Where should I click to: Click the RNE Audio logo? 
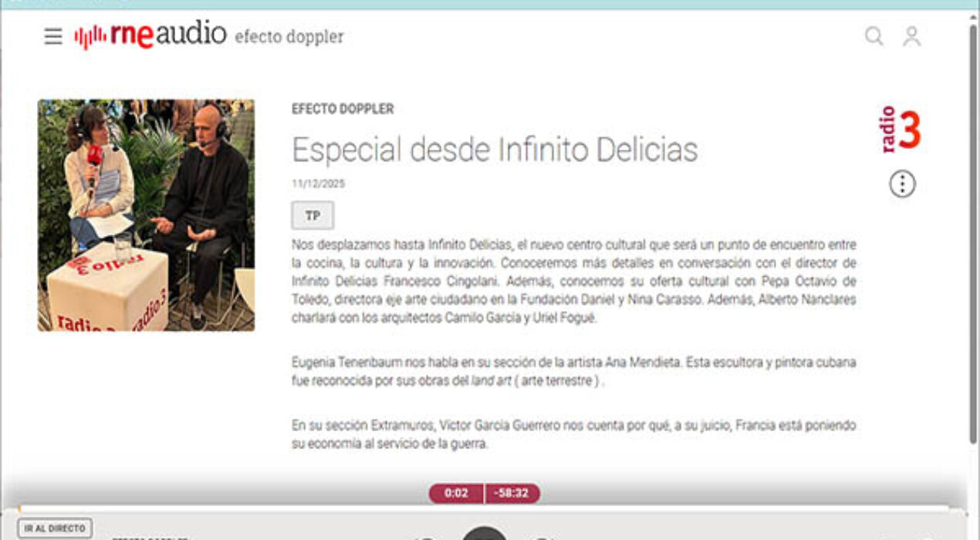[150, 35]
